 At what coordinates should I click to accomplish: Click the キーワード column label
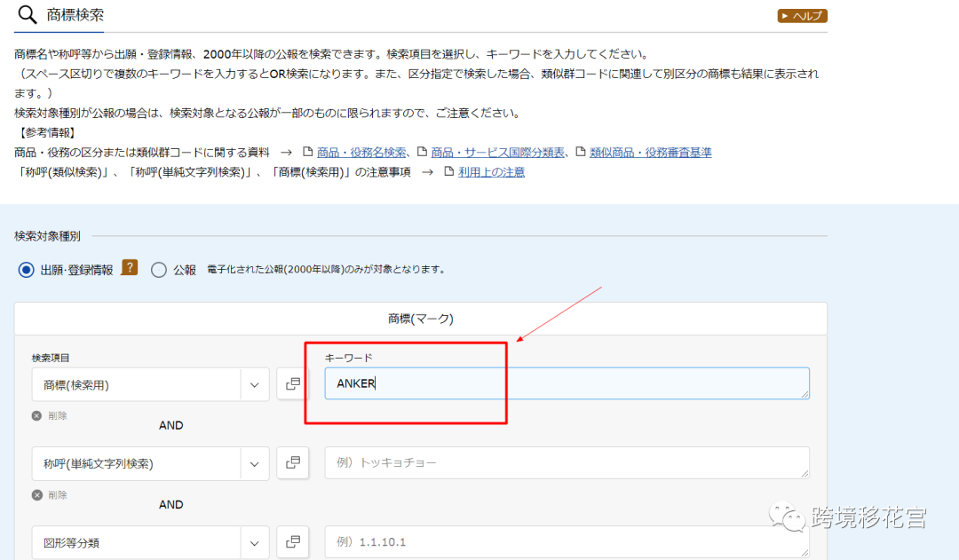pos(349,358)
